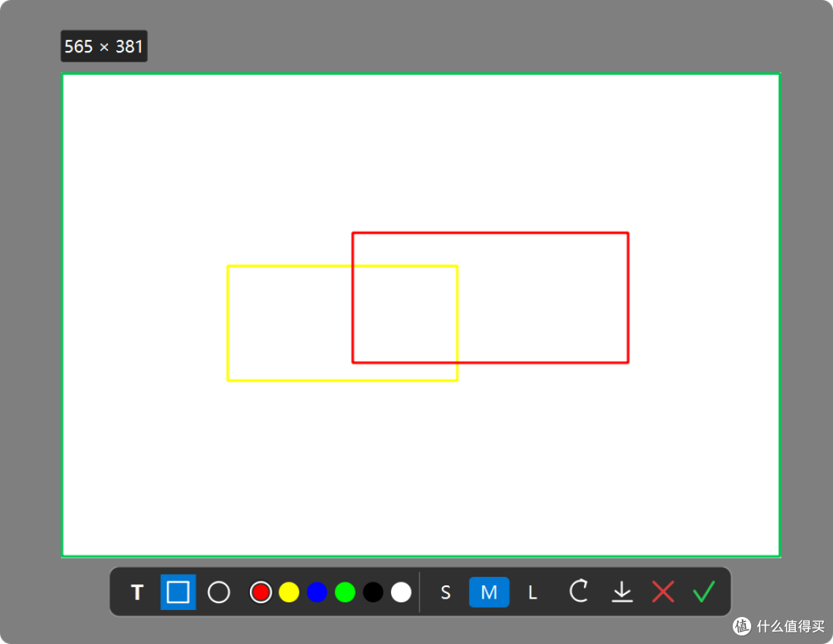Set stroke size to M
The width and height of the screenshot is (833, 644).
pyautogui.click(x=489, y=592)
